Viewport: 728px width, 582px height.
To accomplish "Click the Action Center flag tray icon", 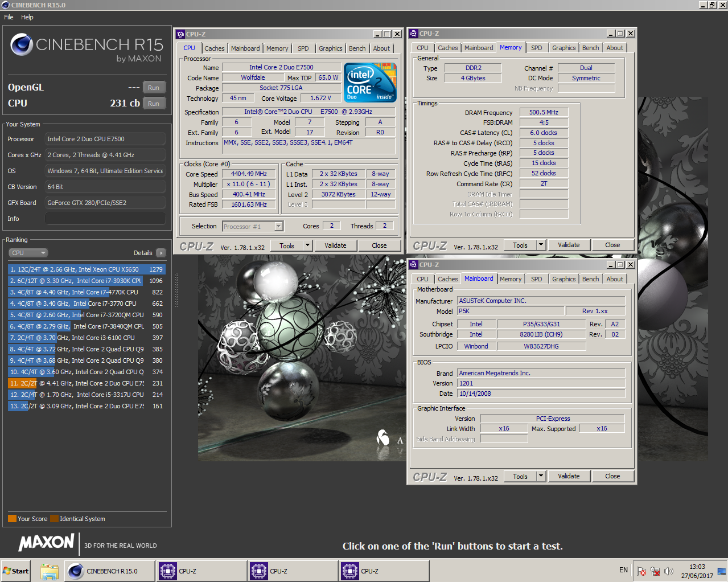I will tap(641, 571).
